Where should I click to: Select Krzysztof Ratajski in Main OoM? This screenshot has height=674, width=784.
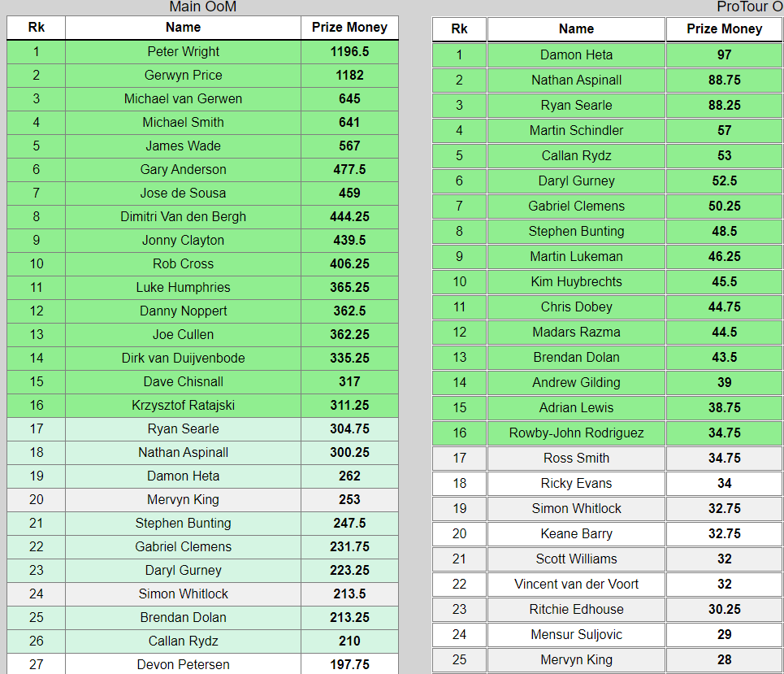[183, 406]
